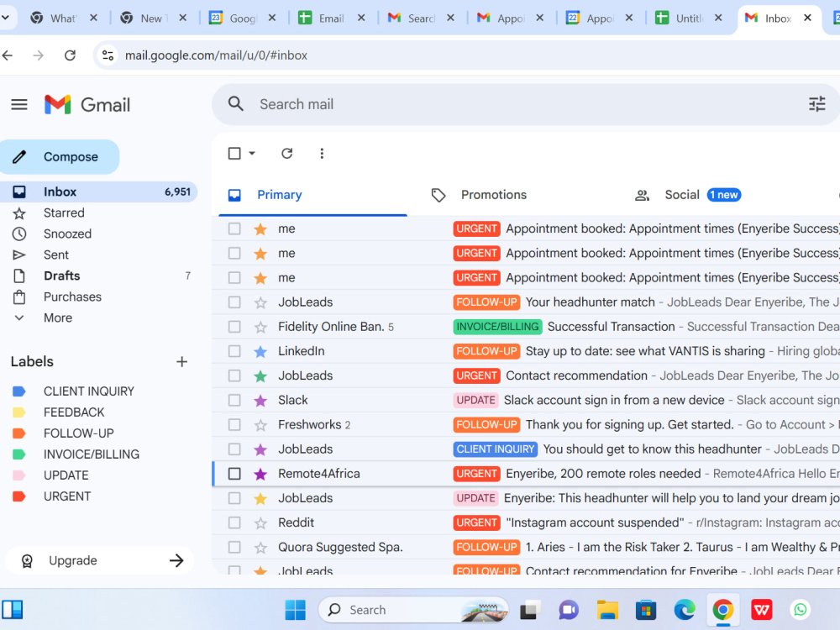Open WPS Office from the taskbar
The width and height of the screenshot is (840, 630).
[x=761, y=610]
